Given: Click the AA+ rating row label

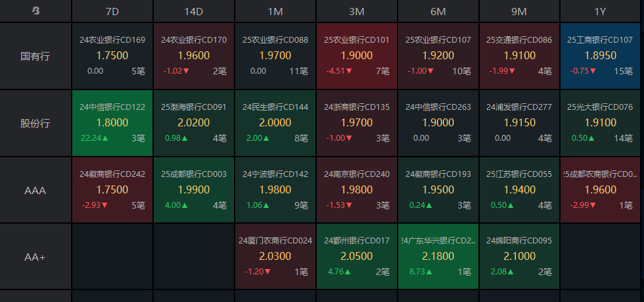Looking at the screenshot, I should click(x=35, y=257).
